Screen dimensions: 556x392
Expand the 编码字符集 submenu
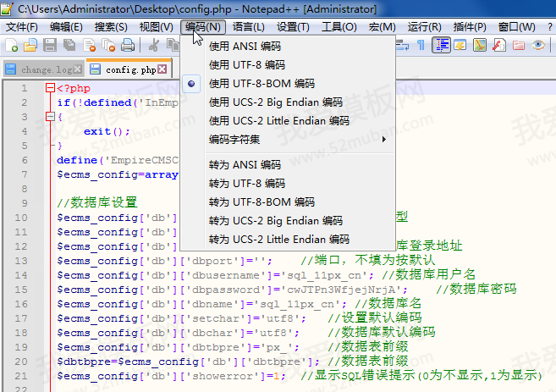pyautogui.click(x=288, y=140)
